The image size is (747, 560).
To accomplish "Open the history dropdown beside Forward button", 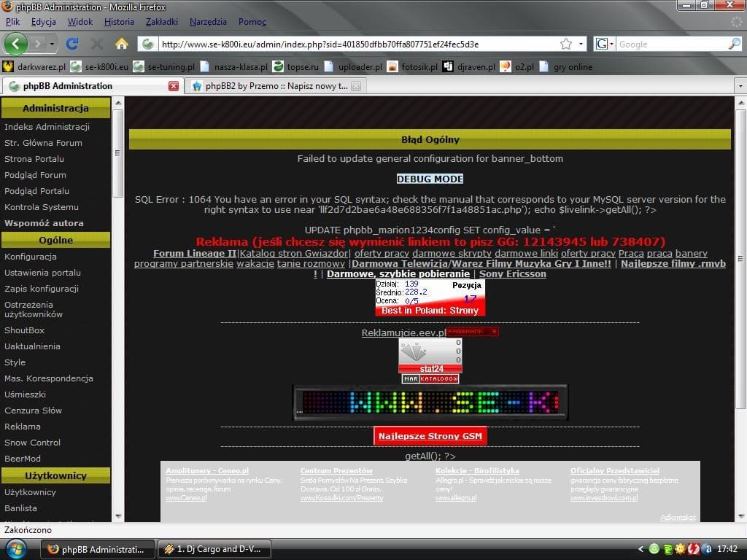I will pos(52,44).
